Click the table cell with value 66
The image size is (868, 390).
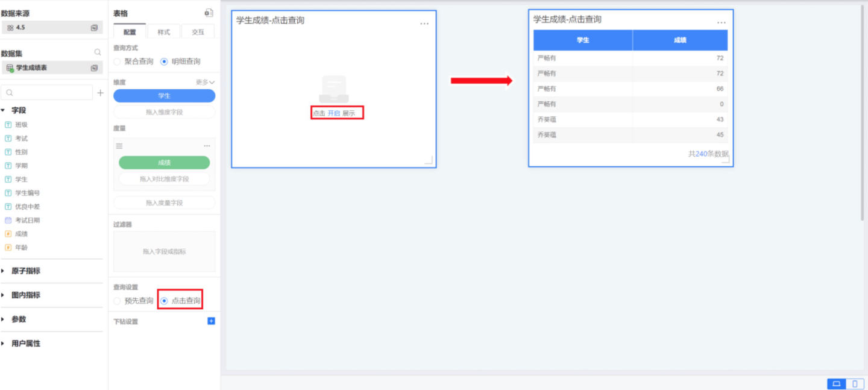[x=680, y=89]
